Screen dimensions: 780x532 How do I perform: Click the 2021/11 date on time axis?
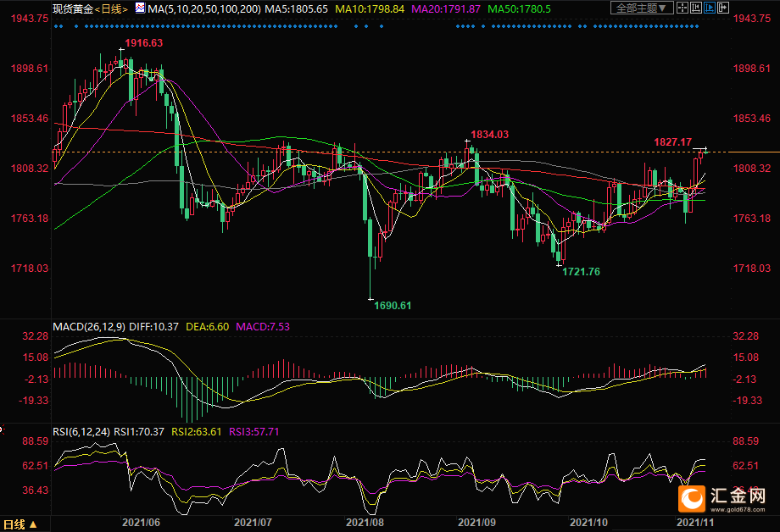(x=695, y=523)
